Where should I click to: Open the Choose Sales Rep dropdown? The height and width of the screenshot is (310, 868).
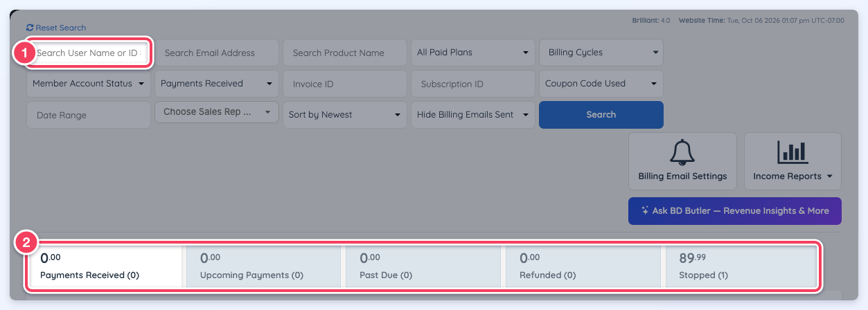point(217,112)
